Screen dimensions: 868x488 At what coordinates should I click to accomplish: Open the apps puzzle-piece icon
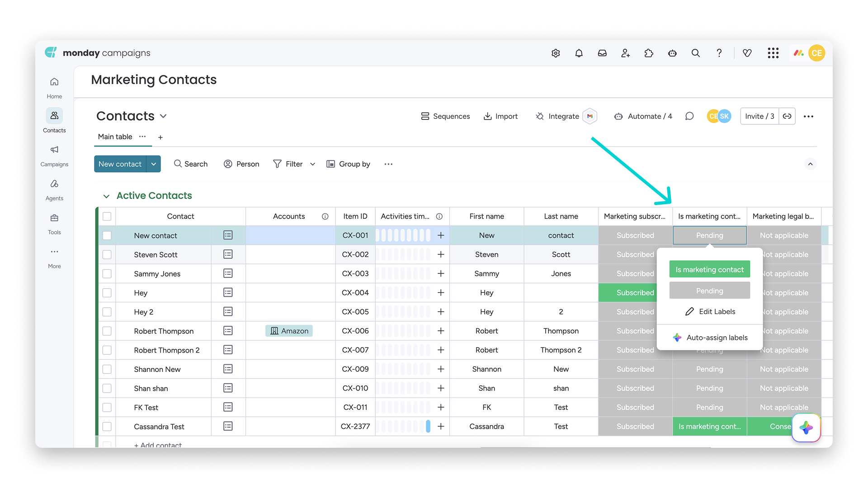[649, 53]
